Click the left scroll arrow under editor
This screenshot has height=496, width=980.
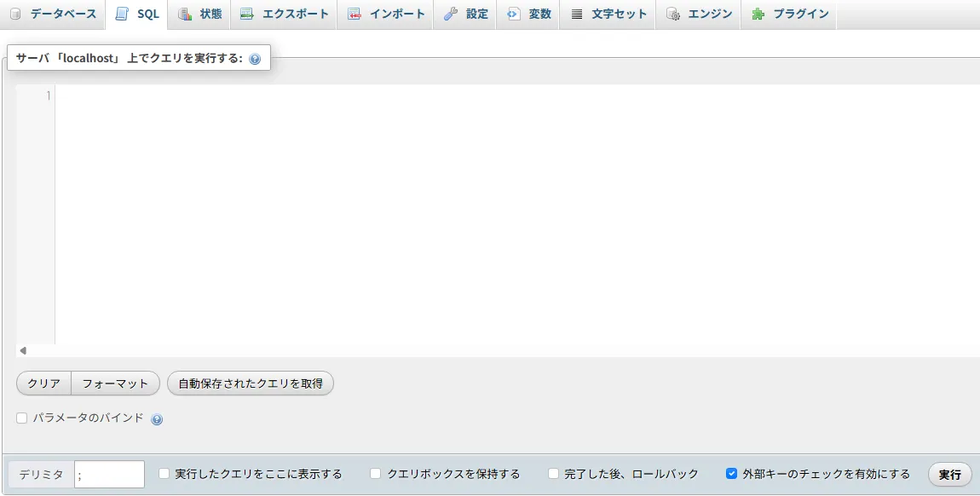click(x=23, y=350)
